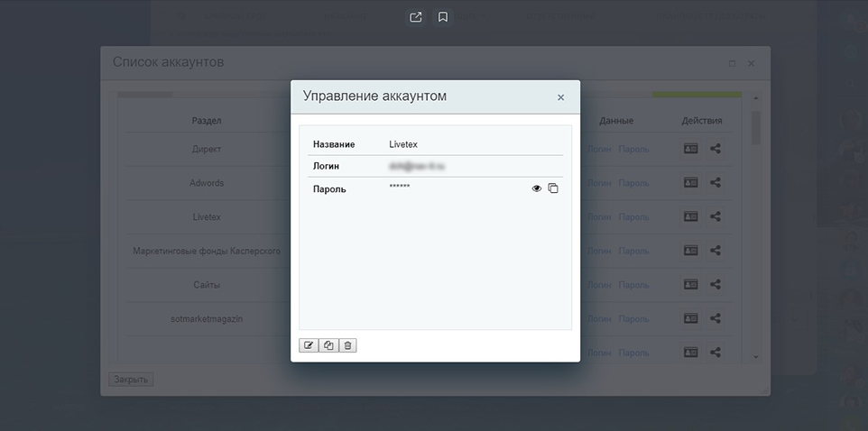Click Логин link in Директ row
Viewport: 868px width, 431px height.
tap(599, 149)
